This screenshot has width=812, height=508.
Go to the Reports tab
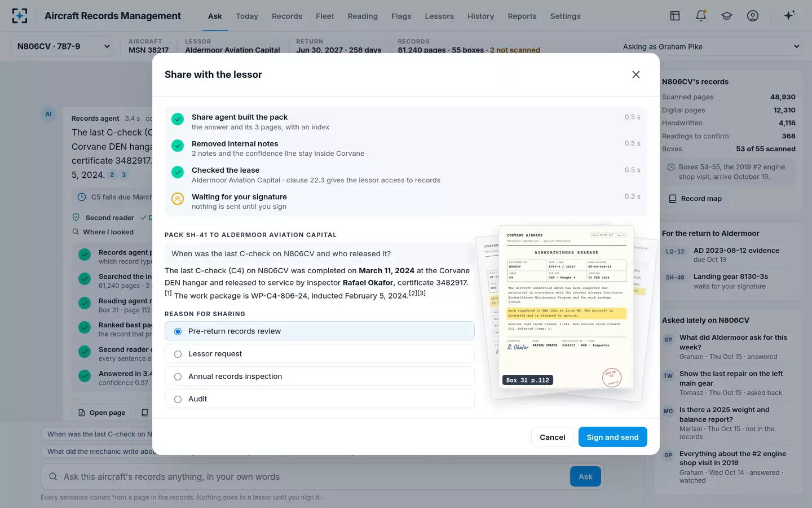coord(522,16)
